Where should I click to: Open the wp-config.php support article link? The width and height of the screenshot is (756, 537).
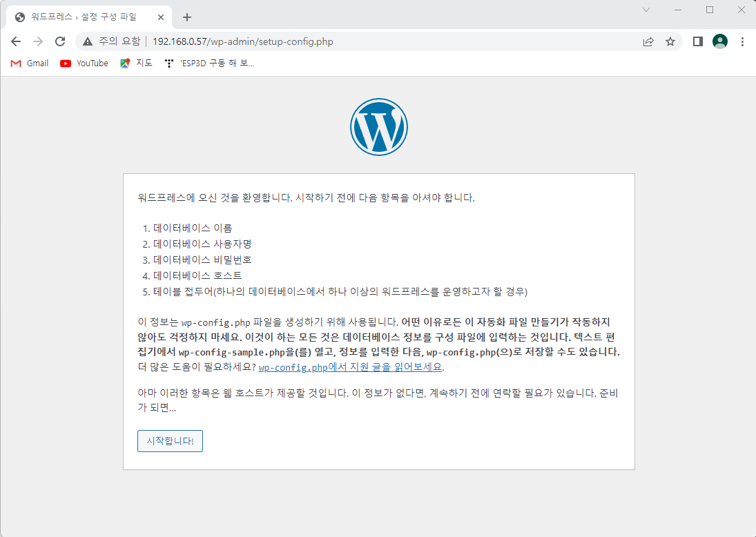point(351,367)
